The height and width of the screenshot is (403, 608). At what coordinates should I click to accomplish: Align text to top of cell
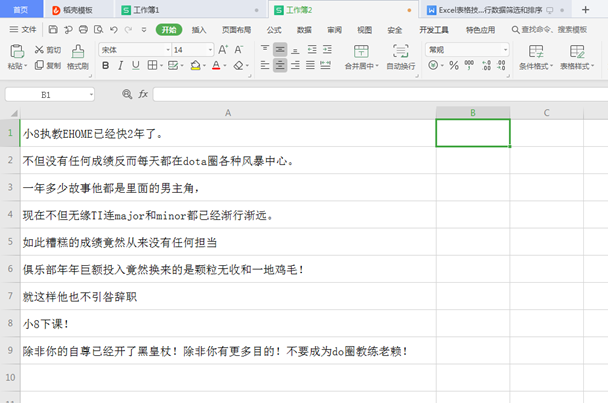[x=265, y=50]
